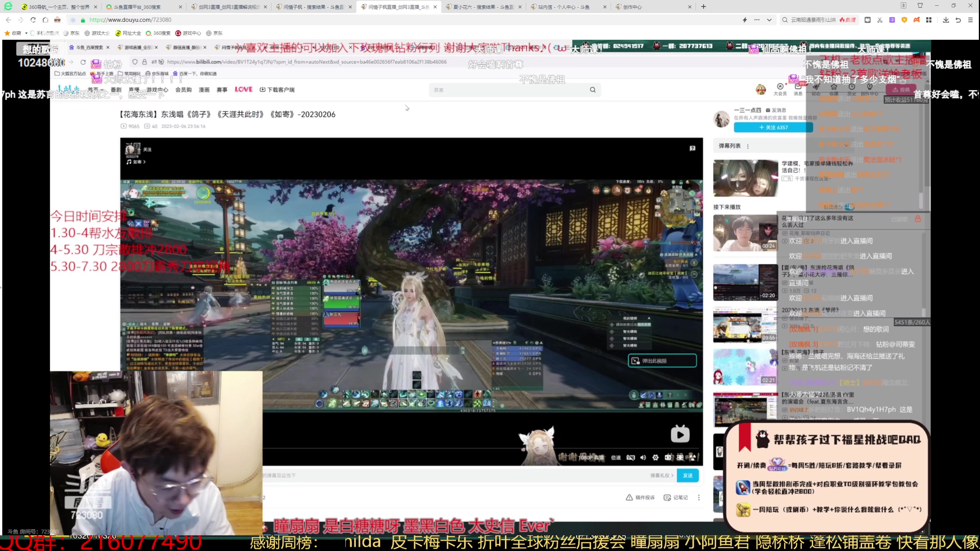Open the recommended video thumbnail with 00:24 duration
The width and height of the screenshot is (980, 551).
click(x=745, y=233)
